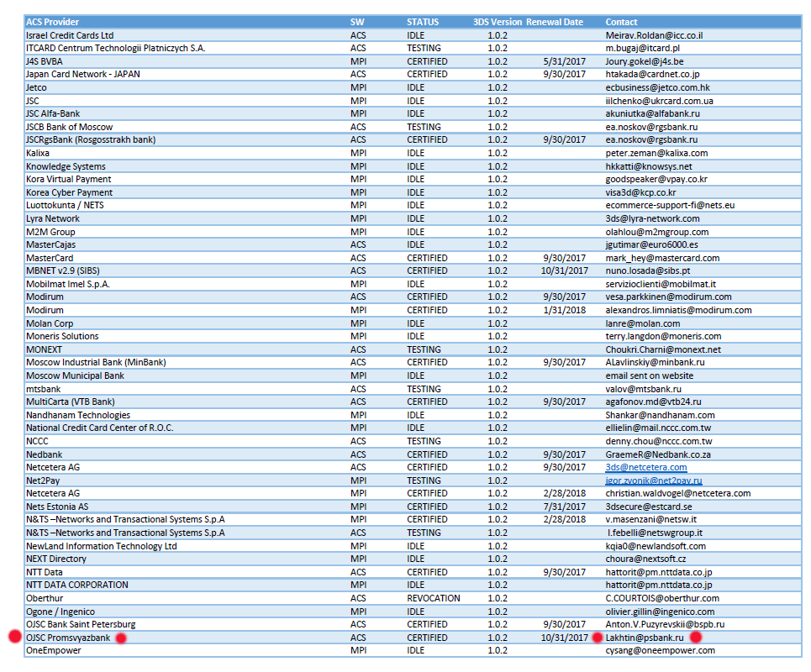Screen dimensions: 811x672
Task: Click email Meirav.Roldan@icc.co.il
Action: click(655, 35)
